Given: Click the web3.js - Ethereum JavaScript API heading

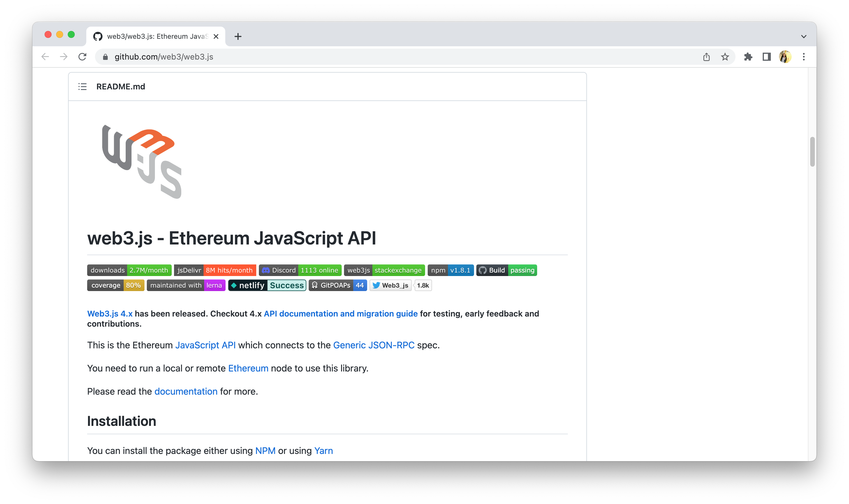Looking at the screenshot, I should [x=231, y=238].
